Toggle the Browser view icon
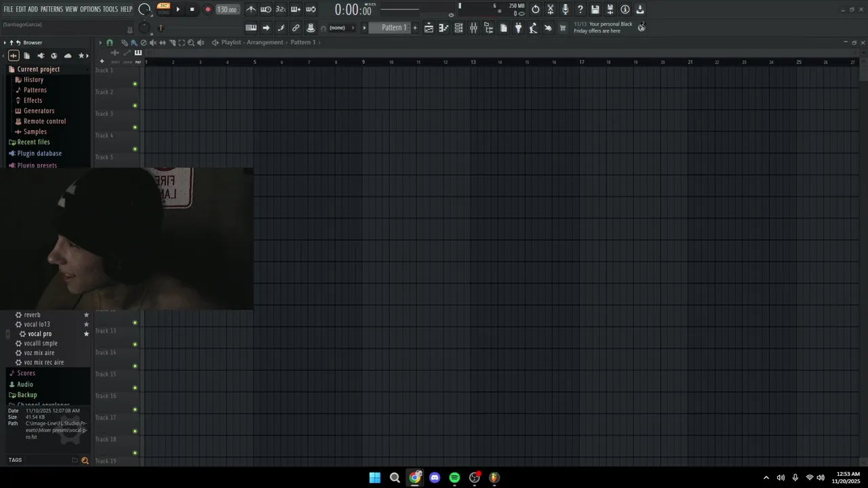This screenshot has height=488, width=868. pos(488,28)
